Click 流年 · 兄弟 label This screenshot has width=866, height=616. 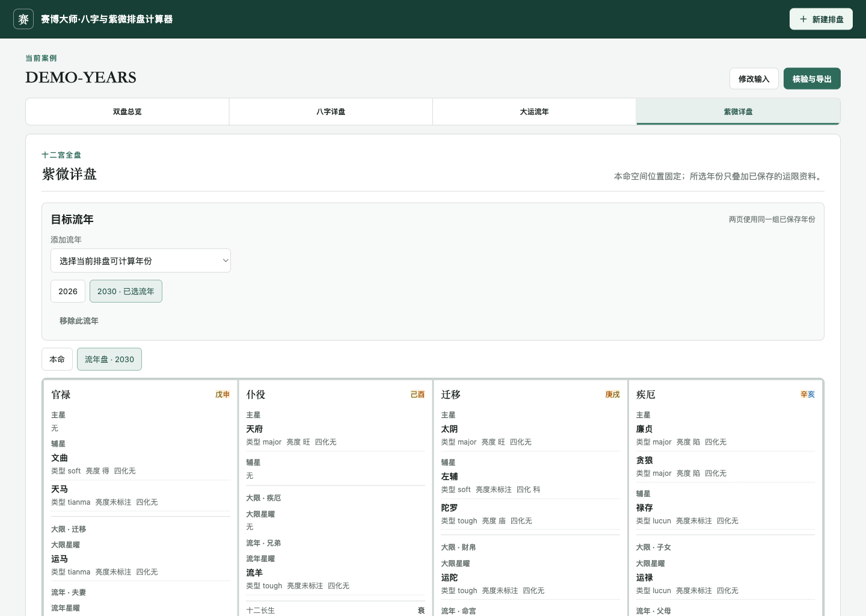pyautogui.click(x=263, y=543)
